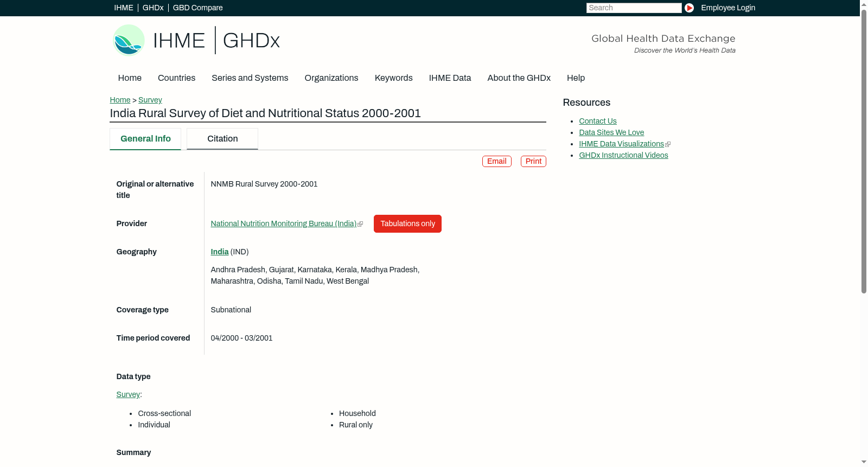868x467 pixels.
Task: Click the scrollbar up arrow
Action: tap(864, 4)
